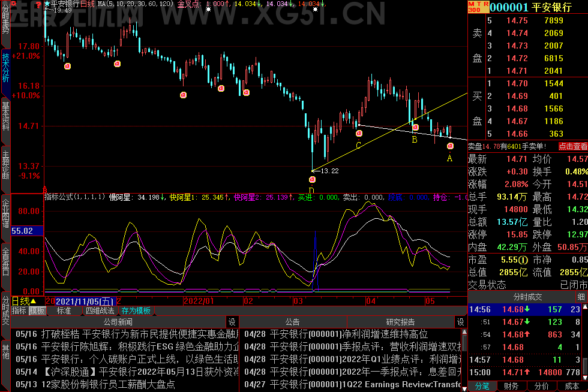Click the marker labeled C on the chart
This screenshot has width=588, height=392.
[x=359, y=134]
